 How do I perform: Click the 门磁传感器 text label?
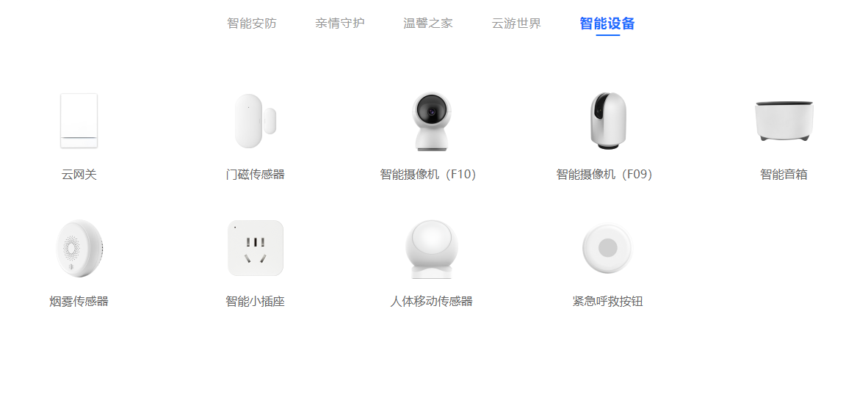point(256,175)
